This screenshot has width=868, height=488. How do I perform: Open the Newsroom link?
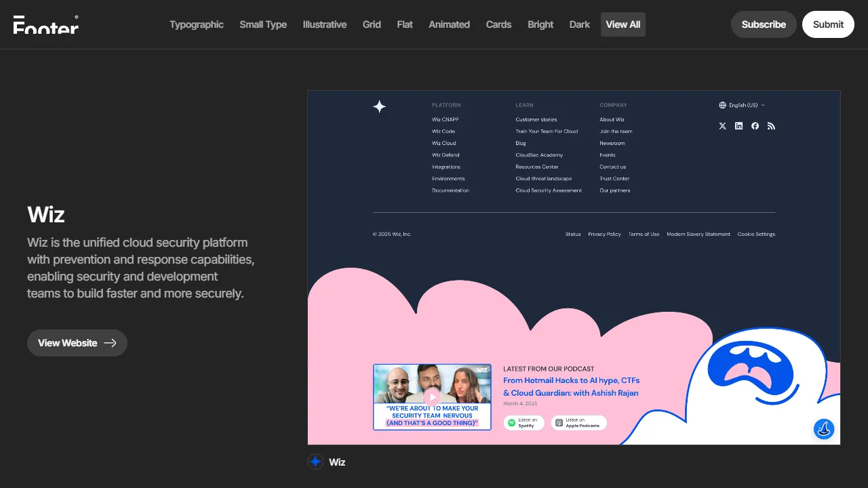click(x=612, y=143)
